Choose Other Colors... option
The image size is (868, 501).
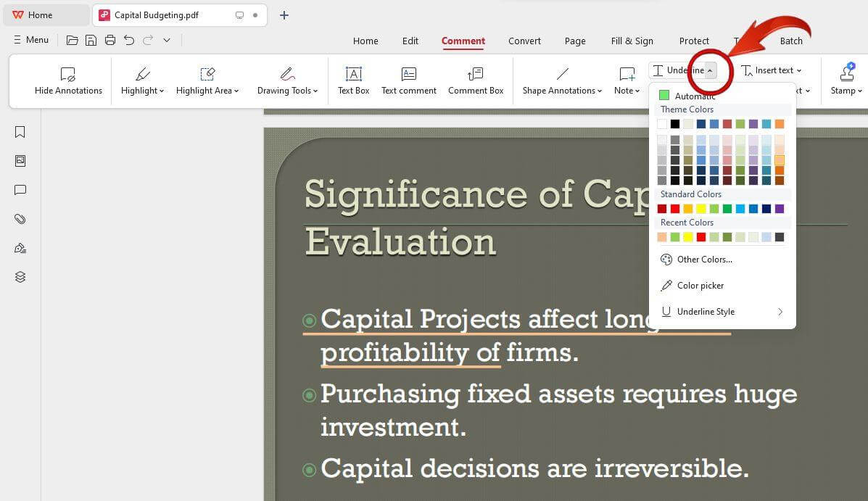(x=703, y=260)
